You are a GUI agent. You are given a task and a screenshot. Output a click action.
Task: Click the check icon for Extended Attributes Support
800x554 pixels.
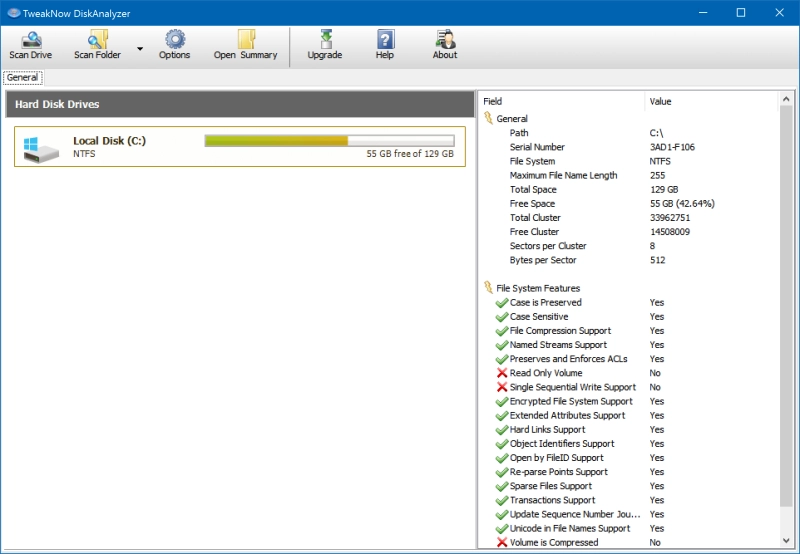tap(502, 416)
